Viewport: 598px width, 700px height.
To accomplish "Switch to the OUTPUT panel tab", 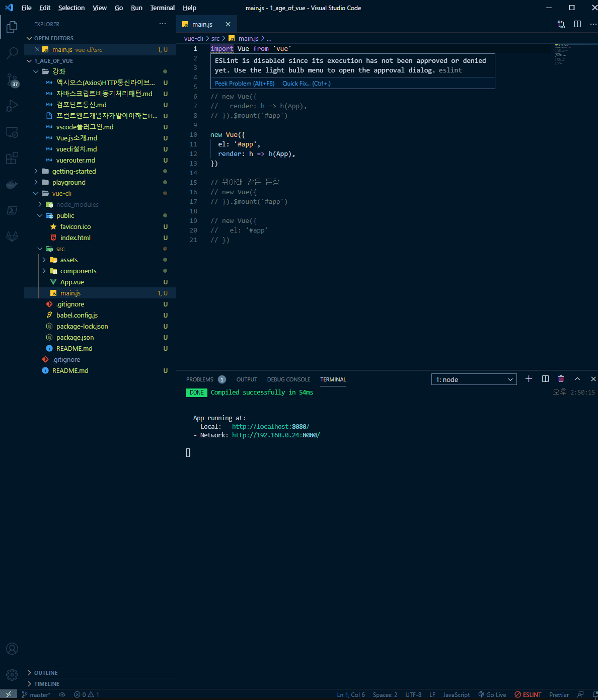I will [247, 379].
